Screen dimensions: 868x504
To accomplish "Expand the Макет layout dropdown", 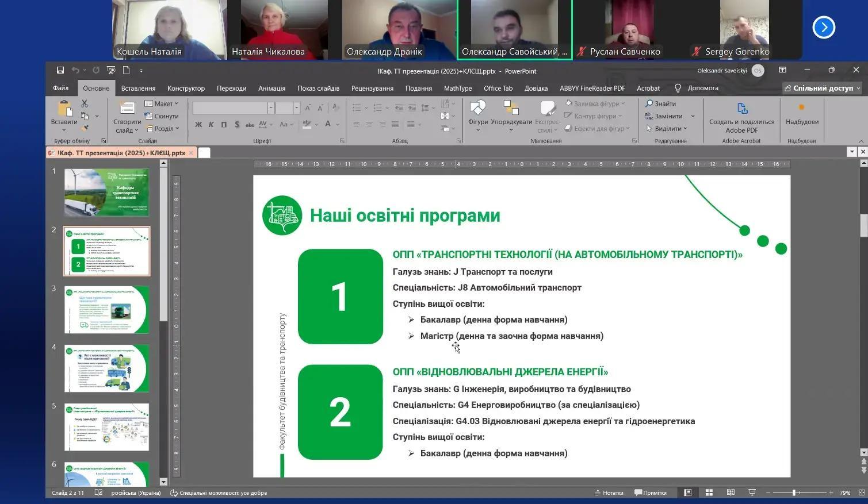I will tap(161, 103).
